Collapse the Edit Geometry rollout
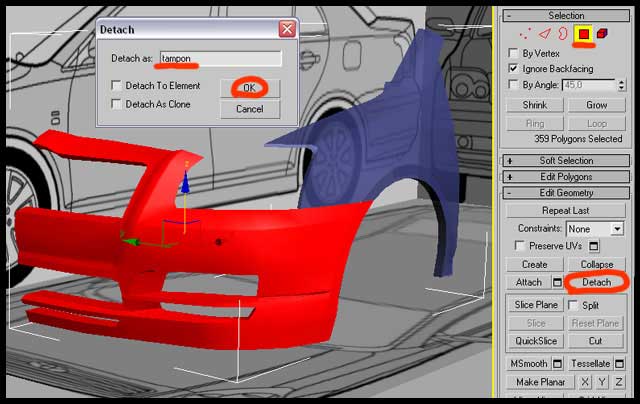 click(566, 193)
